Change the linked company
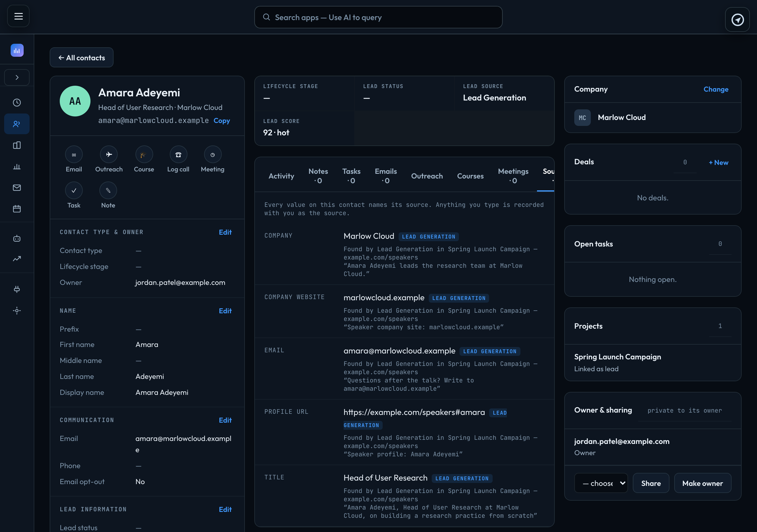Screen dimensions: 757x532 716,89
